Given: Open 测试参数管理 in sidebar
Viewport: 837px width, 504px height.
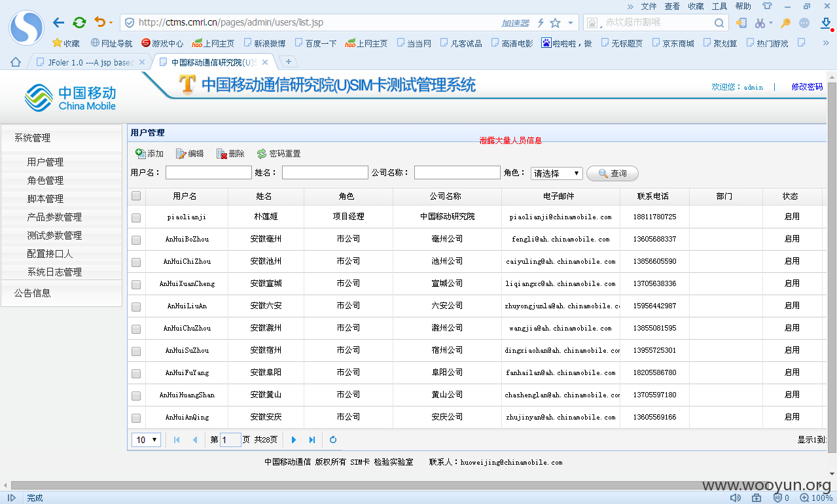Looking at the screenshot, I should (54, 236).
